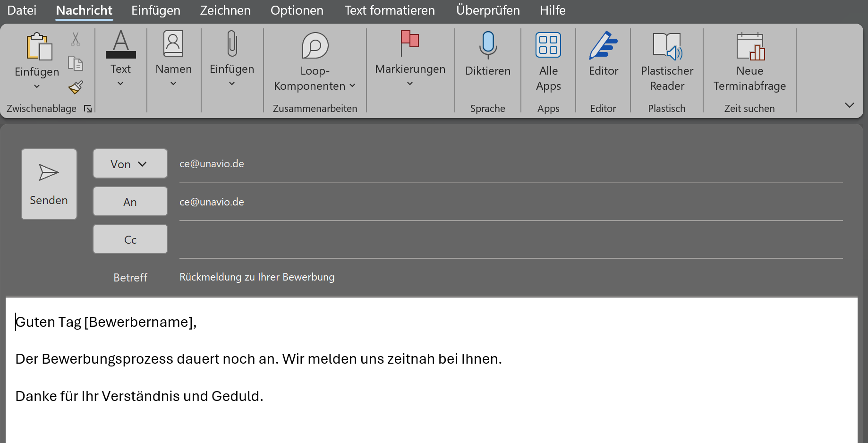Viewport: 868px width, 443px height.
Task: Click the Copy icon in Zwischenablage
Action: coord(76,63)
